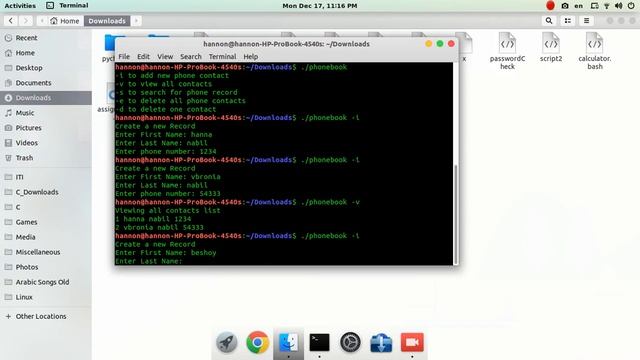
Task: Launch Google Chrome from the dock
Action: (258, 342)
